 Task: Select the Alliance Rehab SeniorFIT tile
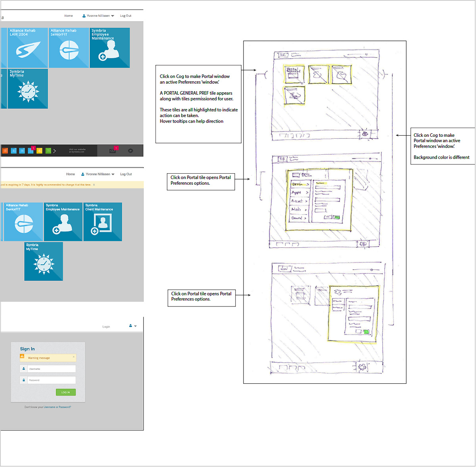click(69, 48)
